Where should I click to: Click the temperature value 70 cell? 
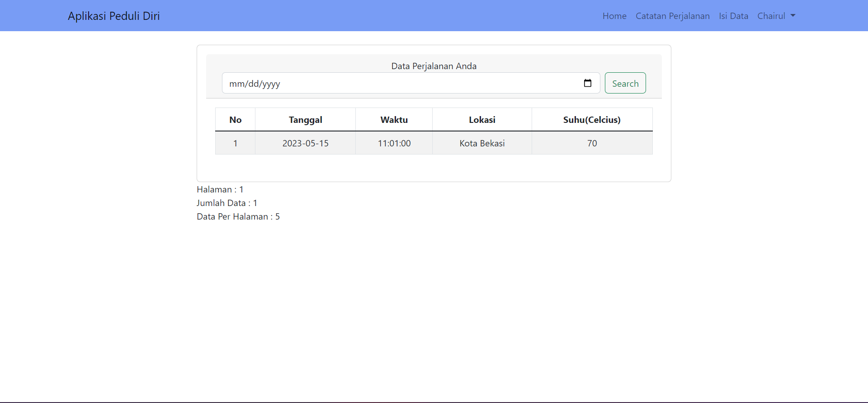coord(592,143)
